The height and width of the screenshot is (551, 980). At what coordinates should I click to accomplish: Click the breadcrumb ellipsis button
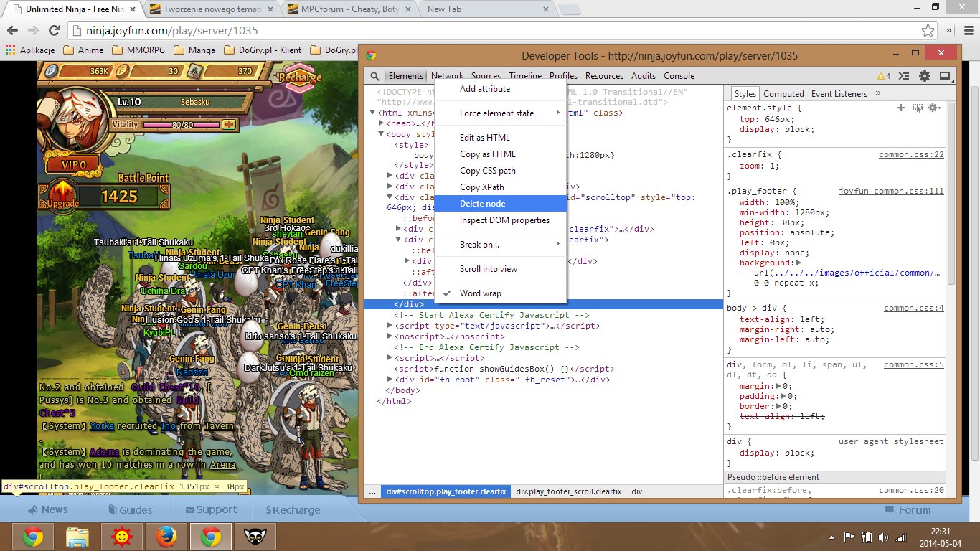coord(372,491)
